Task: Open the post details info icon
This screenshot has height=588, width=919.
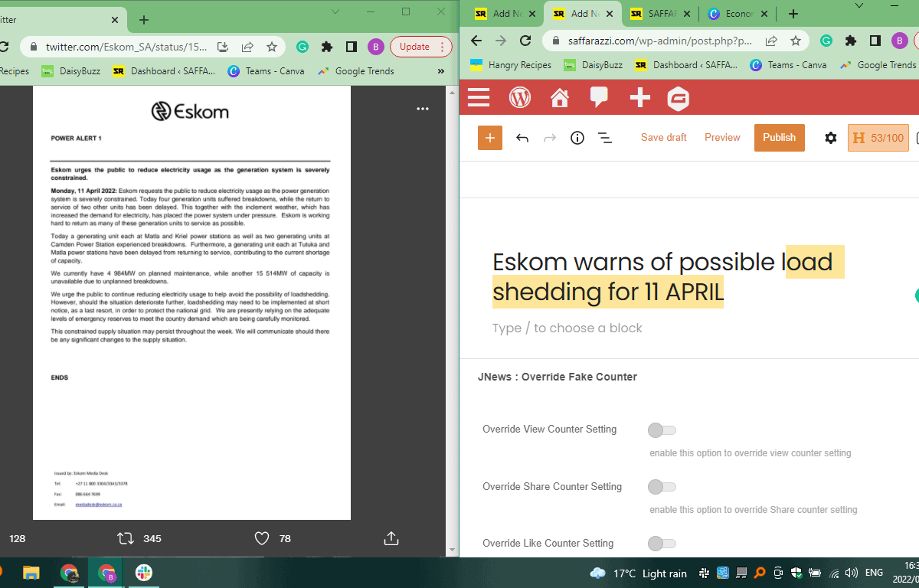Action: (x=577, y=138)
